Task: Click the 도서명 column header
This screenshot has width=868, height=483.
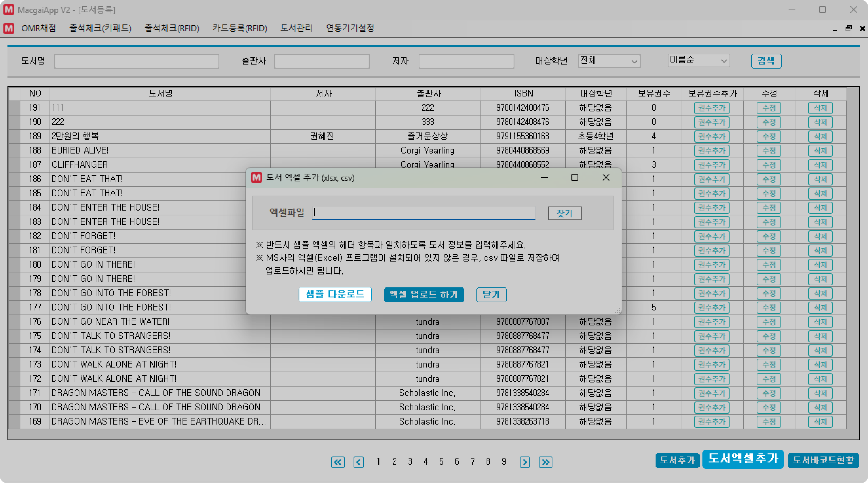Action: [x=160, y=93]
